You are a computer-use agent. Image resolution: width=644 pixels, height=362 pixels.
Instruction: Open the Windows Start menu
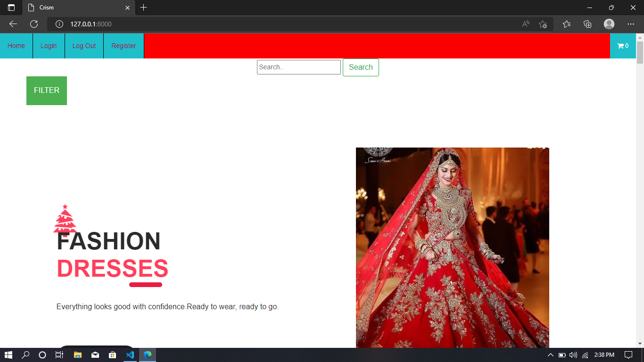[x=8, y=355]
